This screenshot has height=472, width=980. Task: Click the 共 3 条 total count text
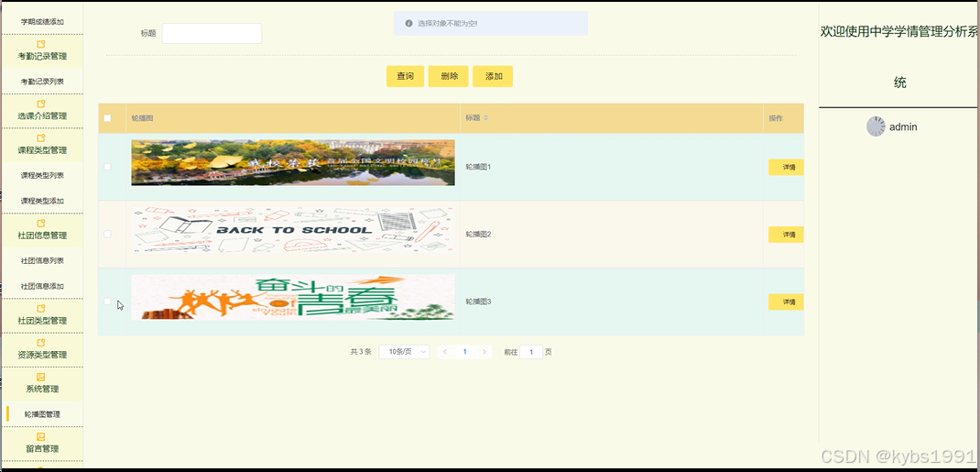click(x=361, y=352)
